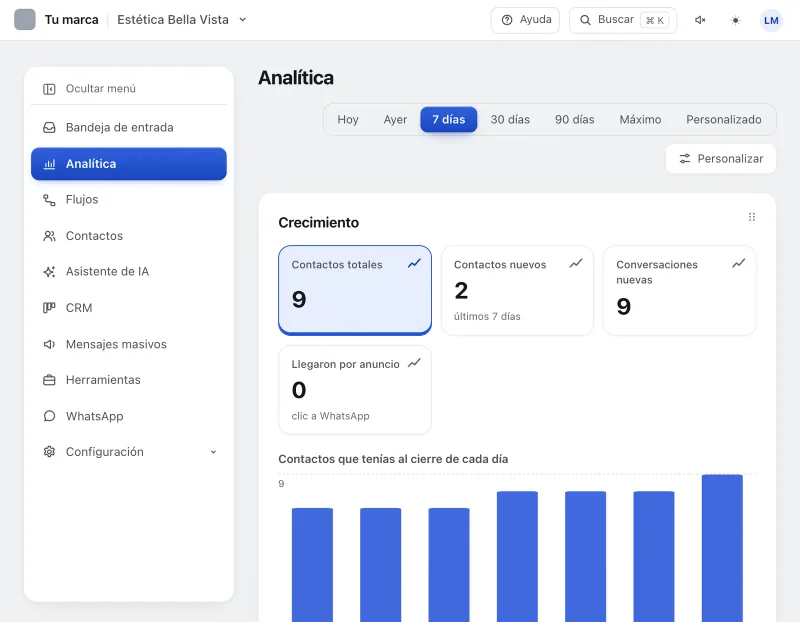800x622 pixels.
Task: Click the brand logo square icon
Action: coord(24,20)
